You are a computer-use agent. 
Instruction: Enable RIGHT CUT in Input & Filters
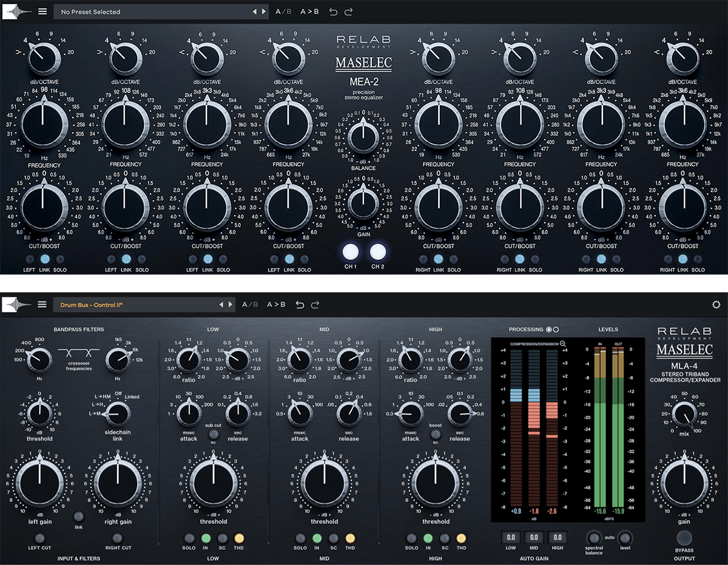pyautogui.click(x=118, y=538)
